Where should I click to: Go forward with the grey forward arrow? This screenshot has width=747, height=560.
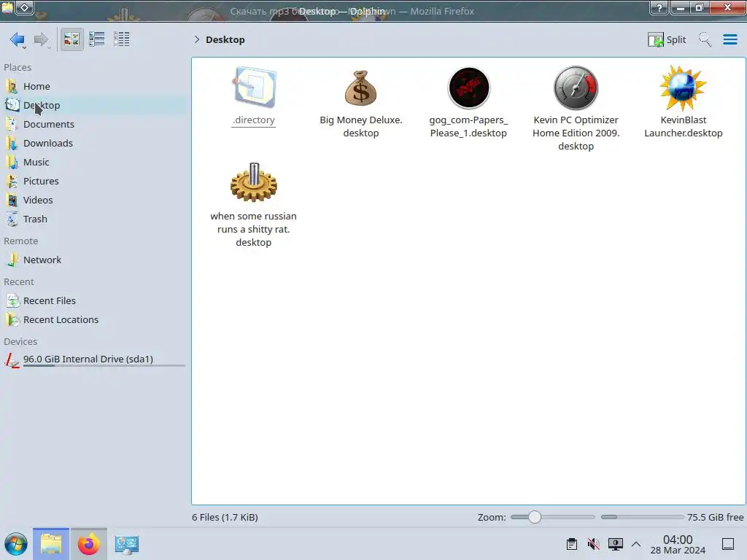pyautogui.click(x=41, y=39)
